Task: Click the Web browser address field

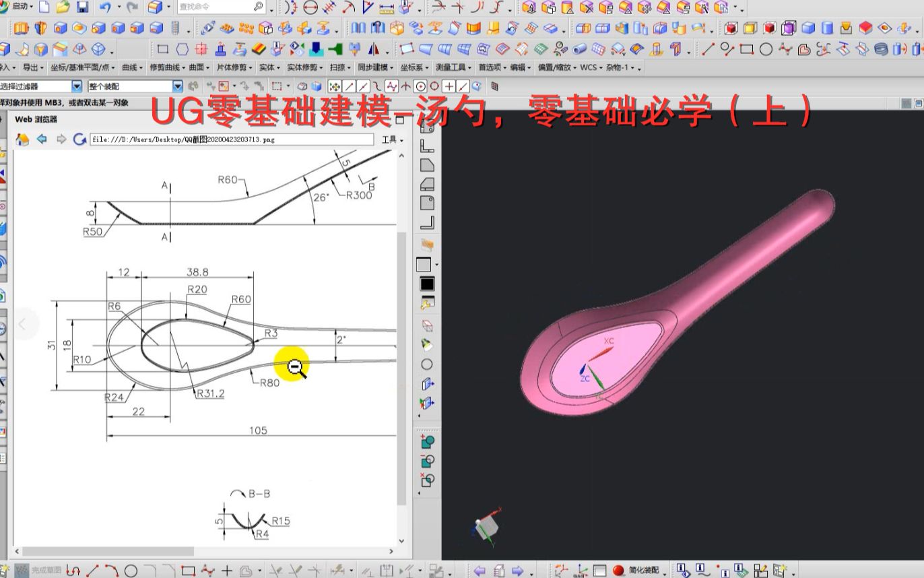Action: (232, 139)
